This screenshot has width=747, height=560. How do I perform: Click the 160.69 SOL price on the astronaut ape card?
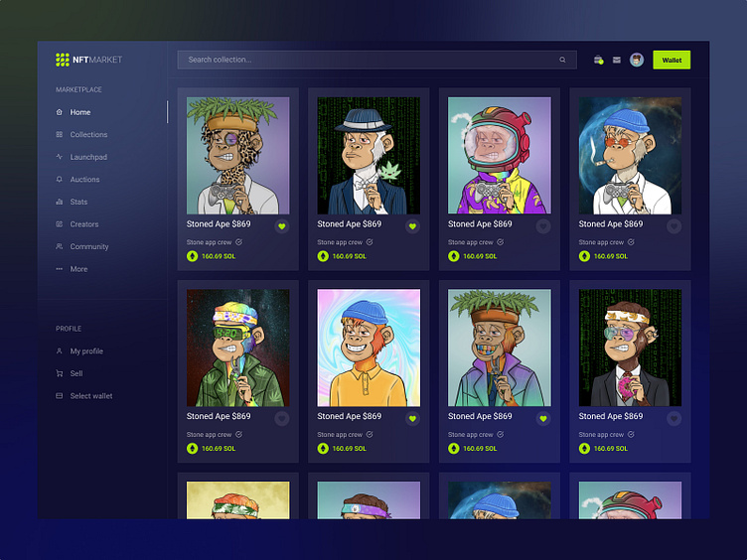[480, 256]
